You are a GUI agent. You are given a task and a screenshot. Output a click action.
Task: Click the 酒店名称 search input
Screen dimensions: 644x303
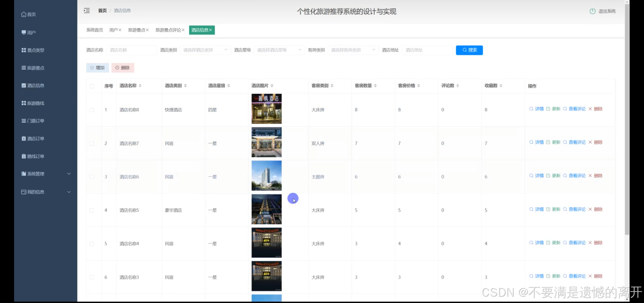pos(131,50)
